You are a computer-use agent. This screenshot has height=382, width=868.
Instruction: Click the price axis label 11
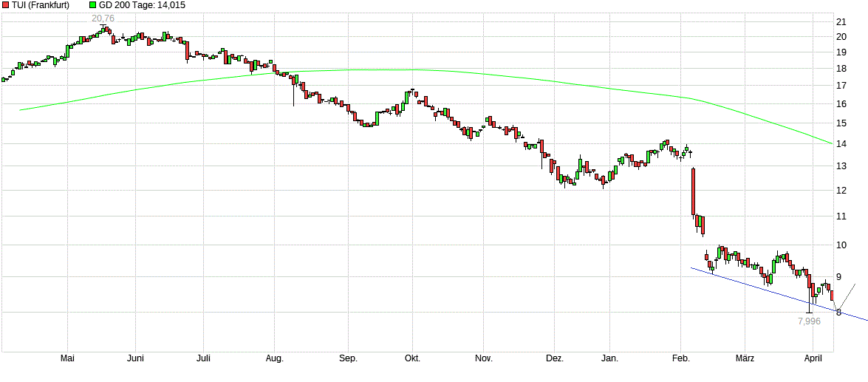841,216
